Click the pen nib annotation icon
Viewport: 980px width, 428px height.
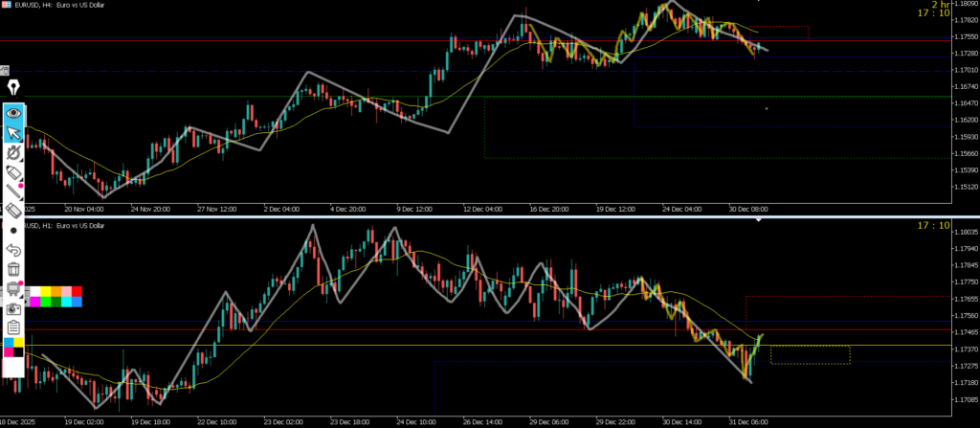(14, 88)
